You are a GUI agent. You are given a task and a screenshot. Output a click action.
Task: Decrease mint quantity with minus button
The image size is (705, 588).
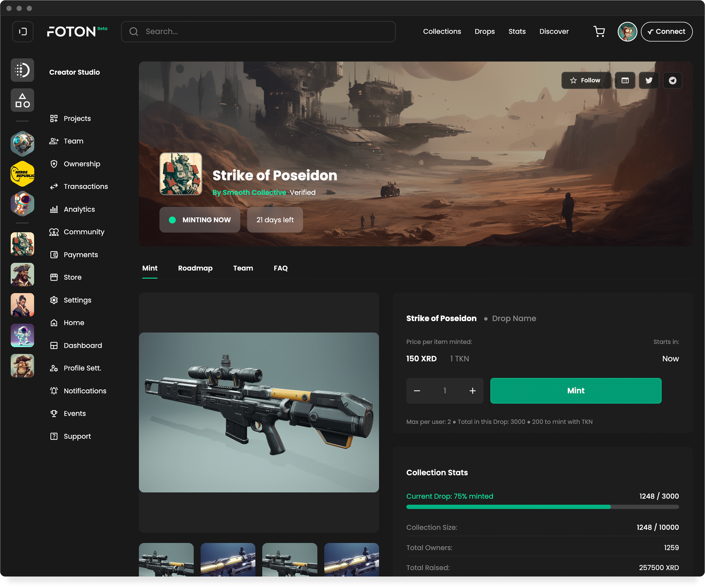pyautogui.click(x=417, y=391)
